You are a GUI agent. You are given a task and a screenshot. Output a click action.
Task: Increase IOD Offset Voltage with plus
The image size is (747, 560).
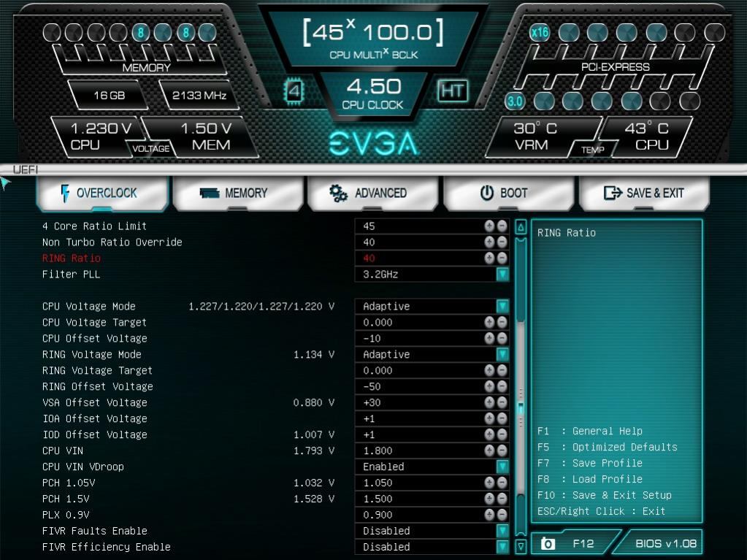(489, 434)
